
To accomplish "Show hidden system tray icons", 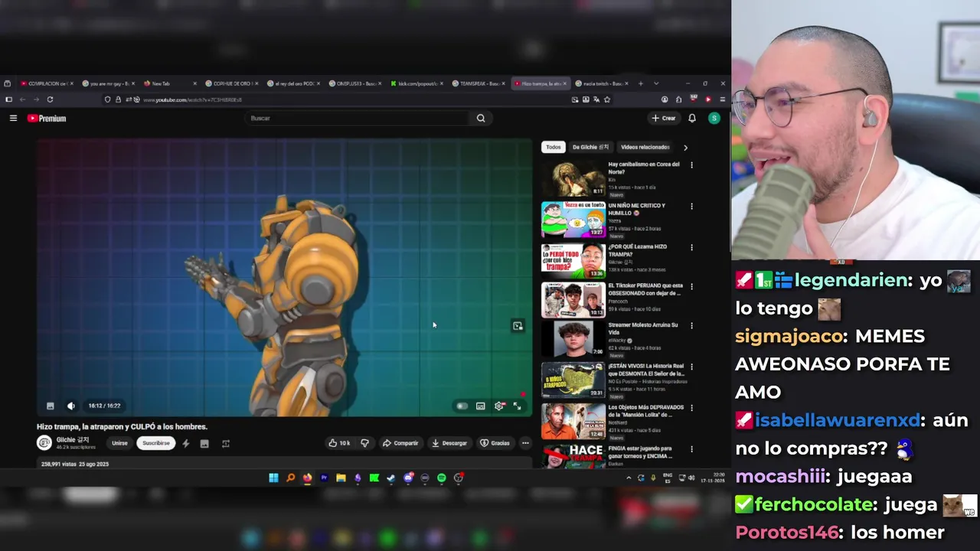I will (629, 478).
